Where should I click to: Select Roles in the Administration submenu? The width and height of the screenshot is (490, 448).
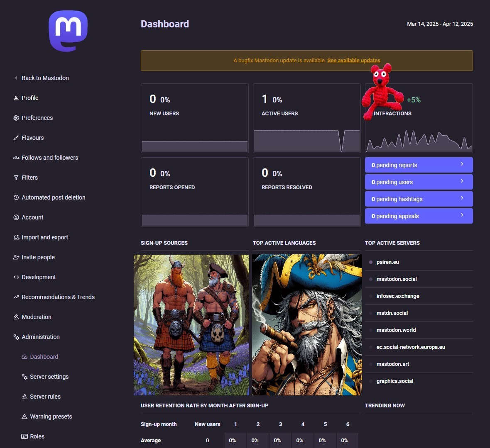point(37,436)
